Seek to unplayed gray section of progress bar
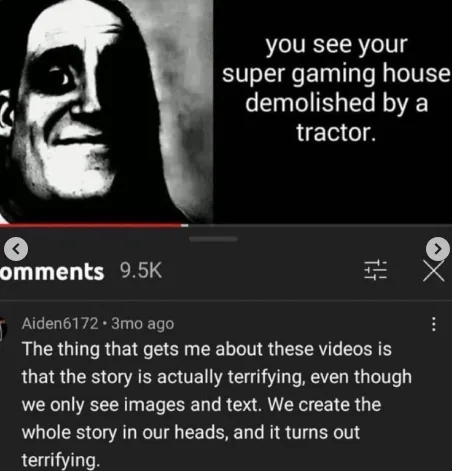 point(320,225)
